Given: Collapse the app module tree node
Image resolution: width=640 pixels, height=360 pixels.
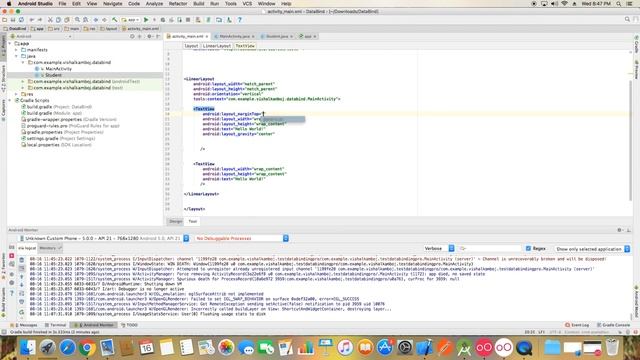Looking at the screenshot, I should click(10, 43).
